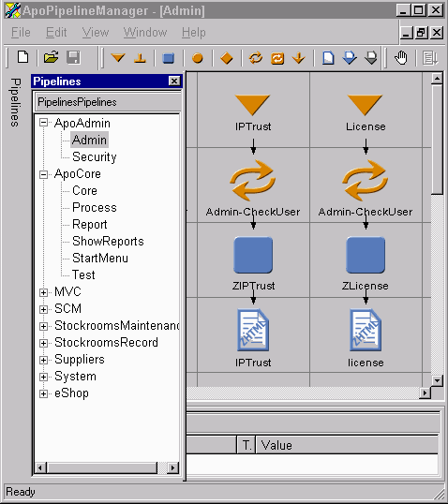Open the Edit menu
The width and height of the screenshot is (448, 504).
pos(56,33)
